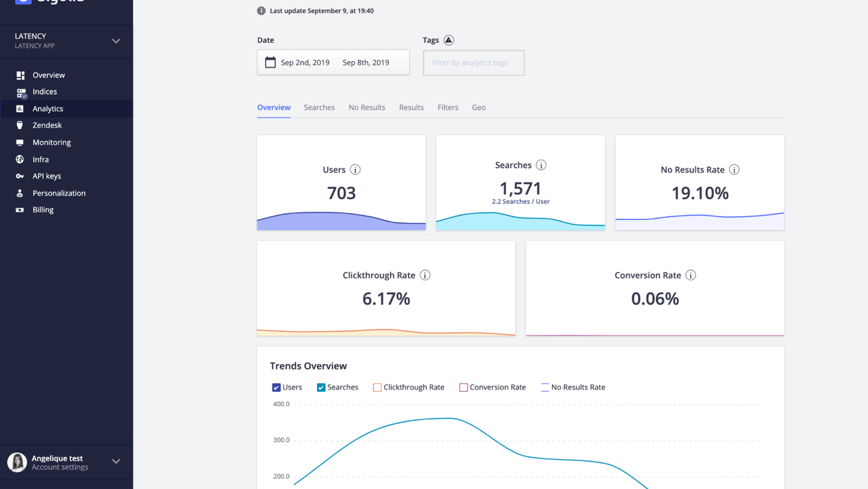Screen dimensions: 868x489
Task: Click info icon next to Users
Action: click(355, 170)
